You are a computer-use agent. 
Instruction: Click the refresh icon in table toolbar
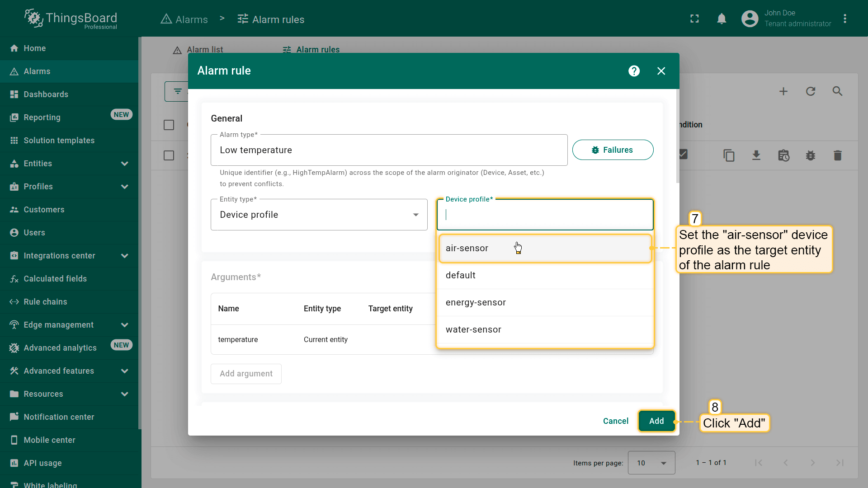tap(811, 91)
